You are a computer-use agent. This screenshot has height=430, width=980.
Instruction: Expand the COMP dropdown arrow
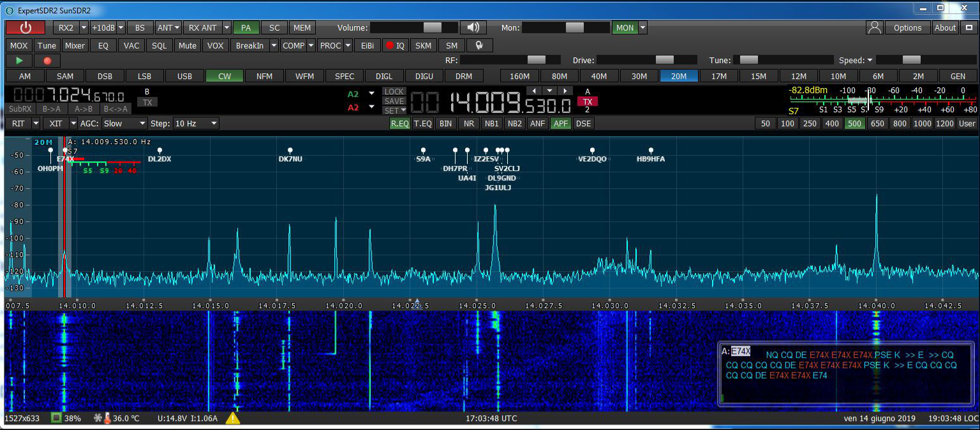(x=311, y=45)
